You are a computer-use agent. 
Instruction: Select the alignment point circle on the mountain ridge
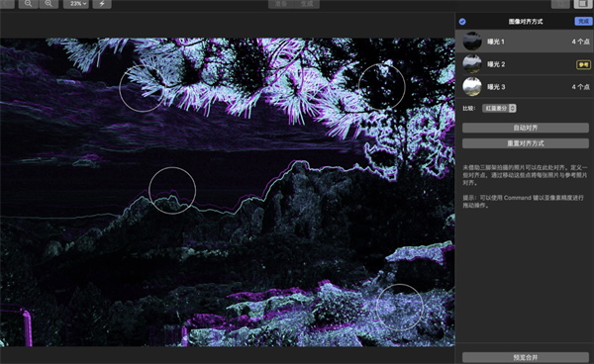[172, 191]
